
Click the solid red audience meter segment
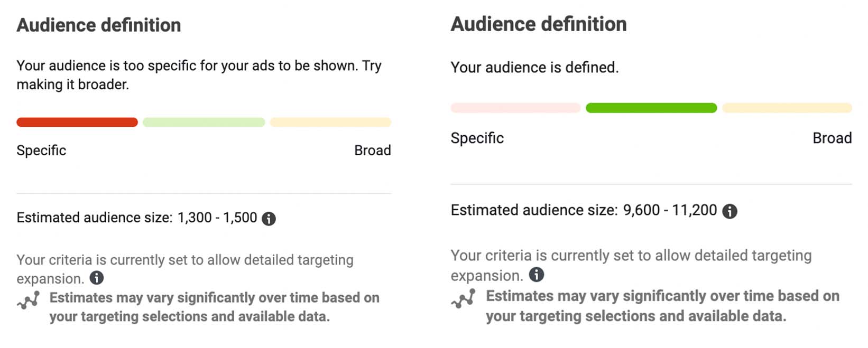point(77,123)
